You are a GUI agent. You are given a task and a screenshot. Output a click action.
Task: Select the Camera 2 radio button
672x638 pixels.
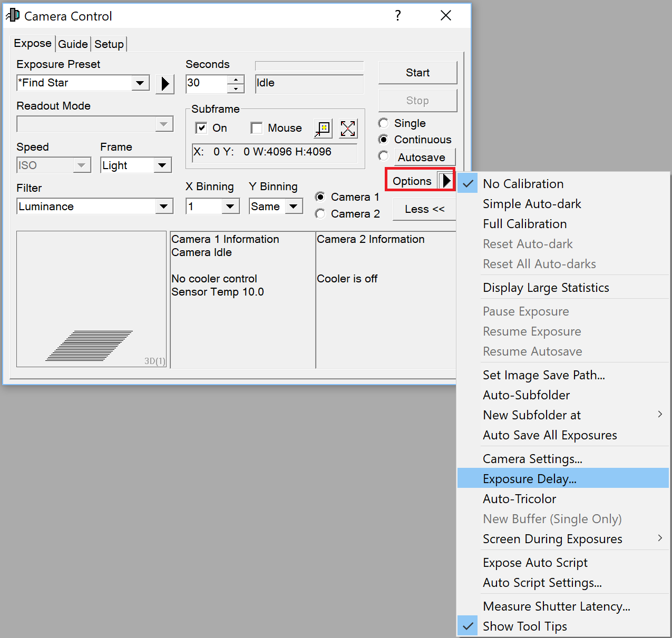tap(320, 214)
